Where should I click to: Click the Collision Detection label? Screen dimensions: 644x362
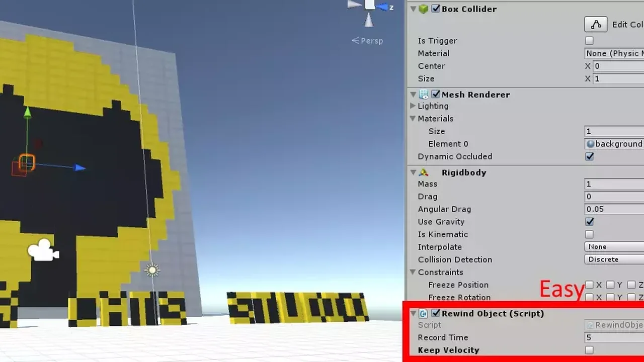455,259
